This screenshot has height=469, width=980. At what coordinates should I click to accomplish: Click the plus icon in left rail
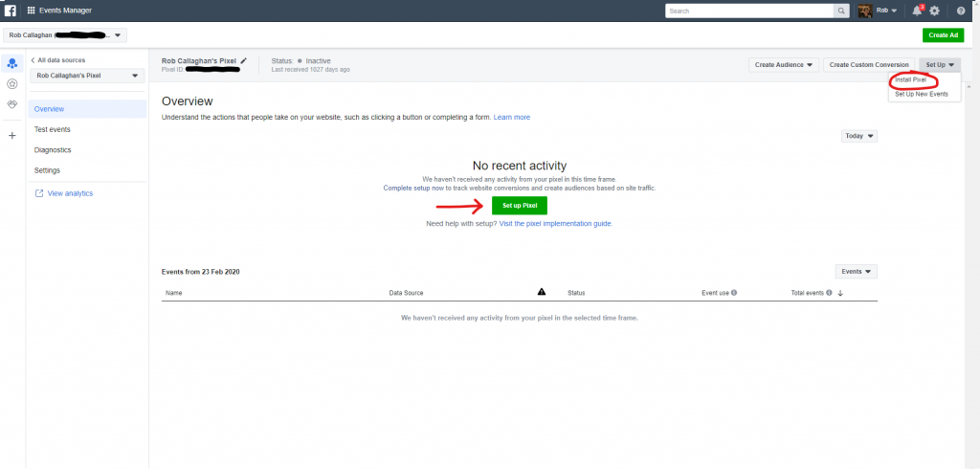point(11,136)
